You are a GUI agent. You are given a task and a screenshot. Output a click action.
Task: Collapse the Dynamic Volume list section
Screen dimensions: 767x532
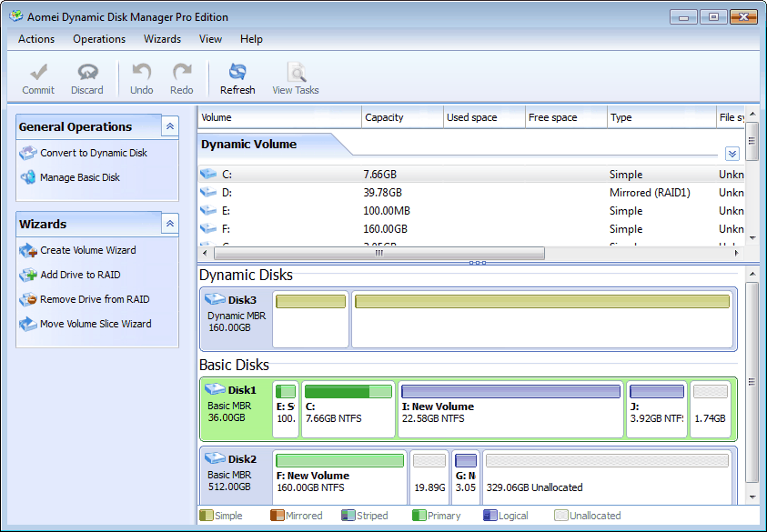tap(732, 154)
